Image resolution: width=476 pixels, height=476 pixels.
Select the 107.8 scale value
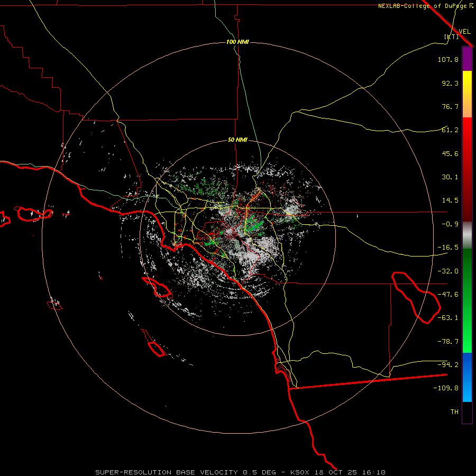coord(448,59)
